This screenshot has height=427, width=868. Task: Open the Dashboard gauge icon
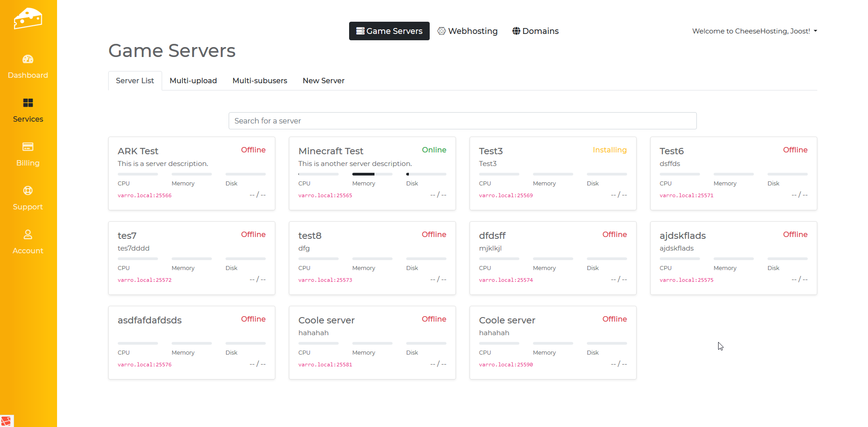click(28, 59)
